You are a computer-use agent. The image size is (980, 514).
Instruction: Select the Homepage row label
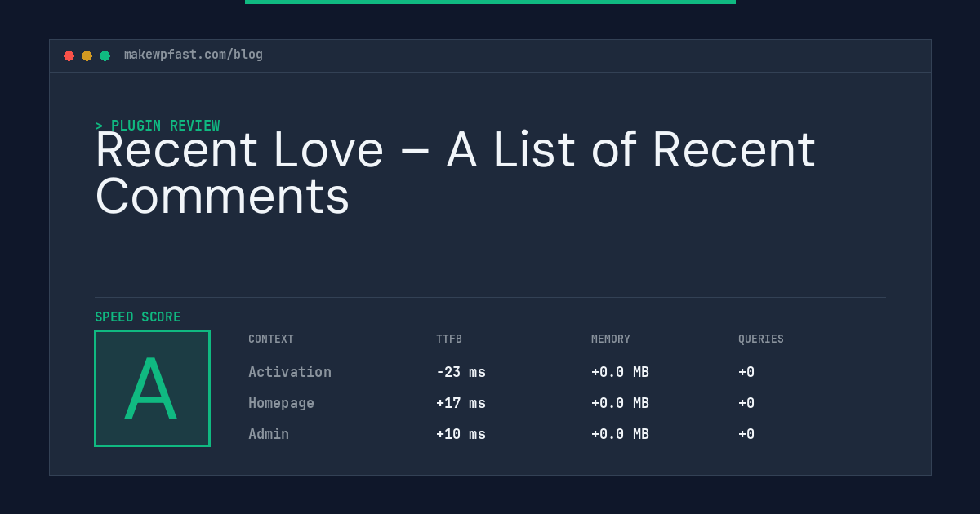click(x=281, y=403)
